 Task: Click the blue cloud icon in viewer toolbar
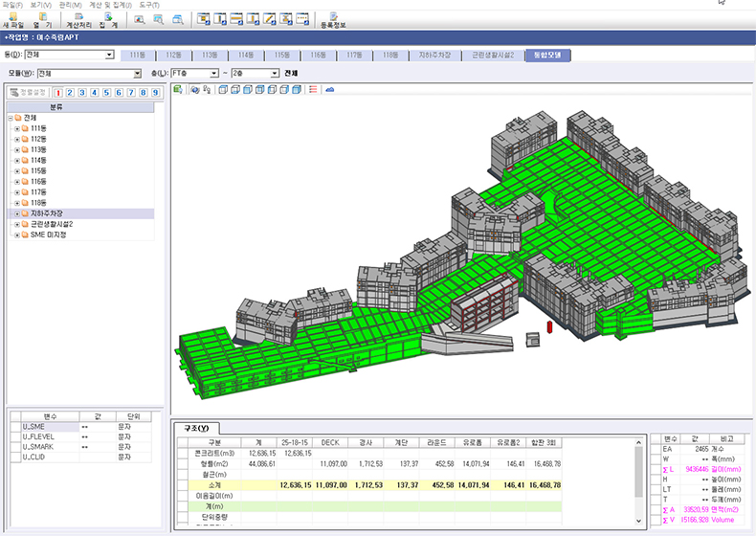pos(330,90)
